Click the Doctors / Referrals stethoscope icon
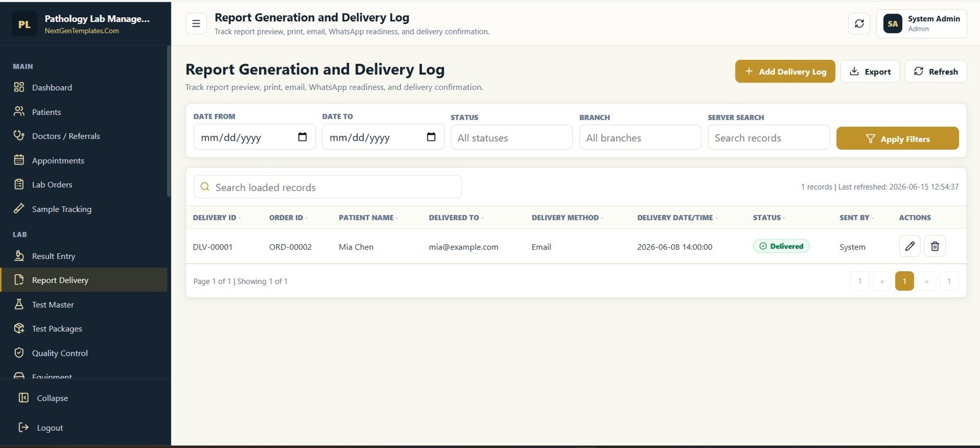 pos(19,135)
